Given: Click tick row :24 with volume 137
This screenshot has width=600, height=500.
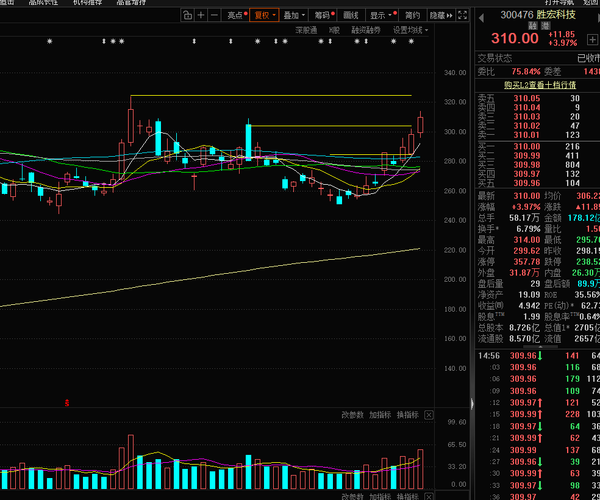Looking at the screenshot, I should click(x=537, y=450).
